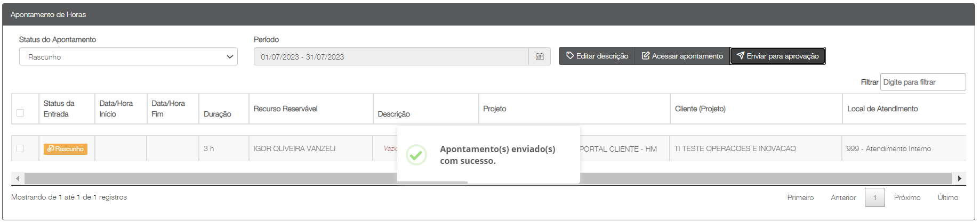
Task: Click the Período date range field
Action: tap(391, 57)
